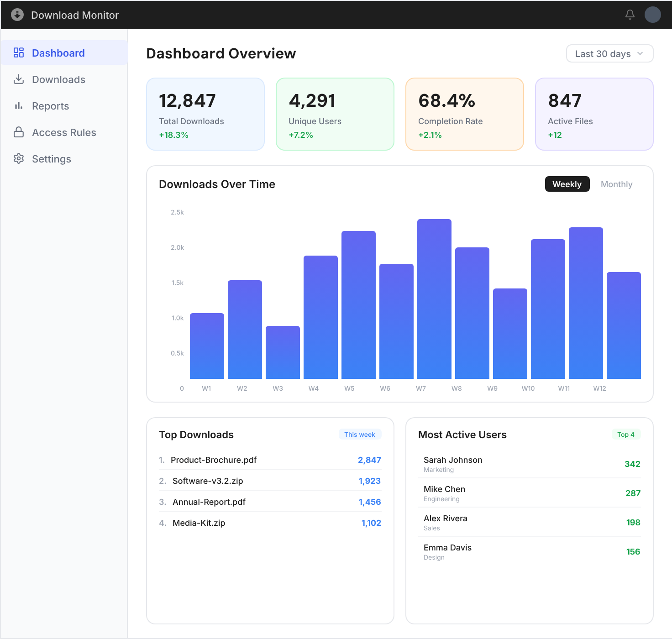This screenshot has height=639, width=672.
Task: Select the Dashboard sidebar icon
Action: pyautogui.click(x=19, y=52)
